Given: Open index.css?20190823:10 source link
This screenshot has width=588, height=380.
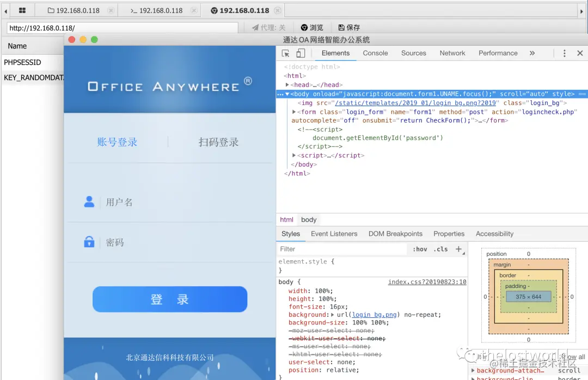Looking at the screenshot, I should pyautogui.click(x=427, y=281).
